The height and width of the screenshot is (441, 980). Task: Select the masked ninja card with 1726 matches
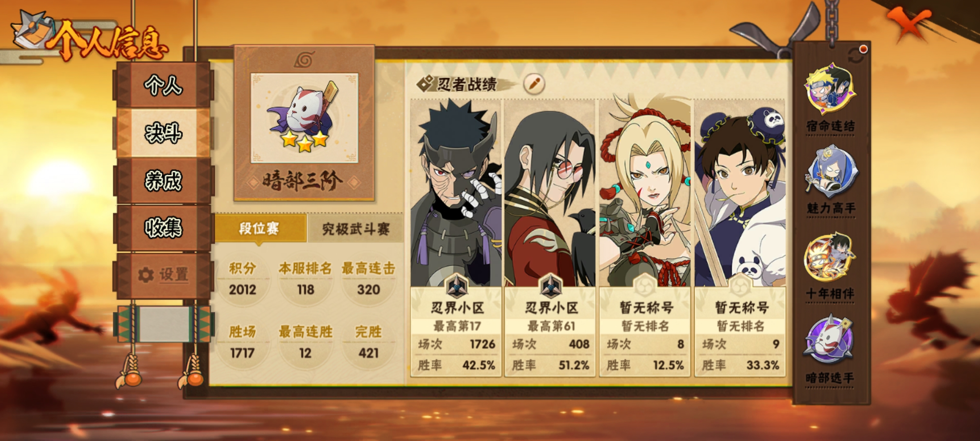coord(456,238)
